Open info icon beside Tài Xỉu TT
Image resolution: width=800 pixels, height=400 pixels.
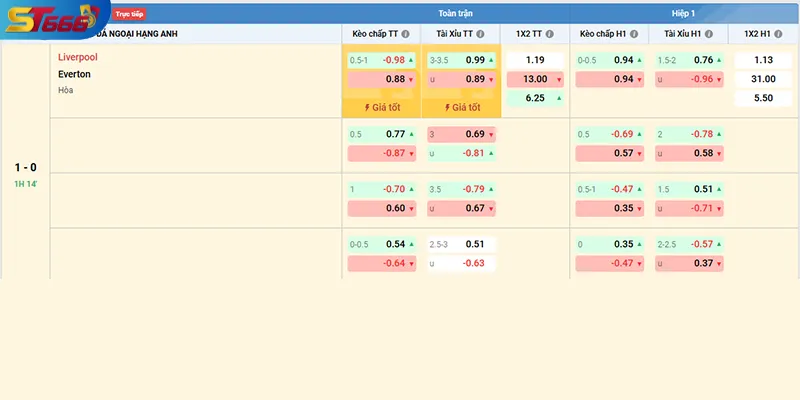tap(486, 34)
